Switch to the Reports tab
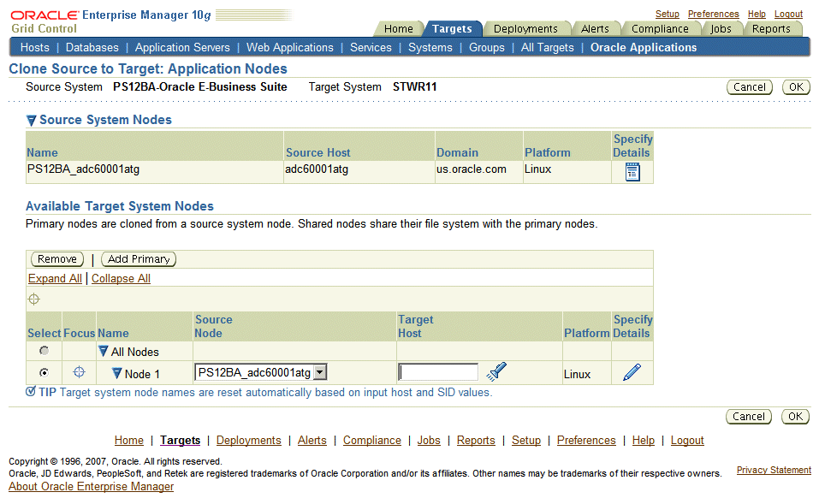The image size is (819, 504). tap(771, 29)
